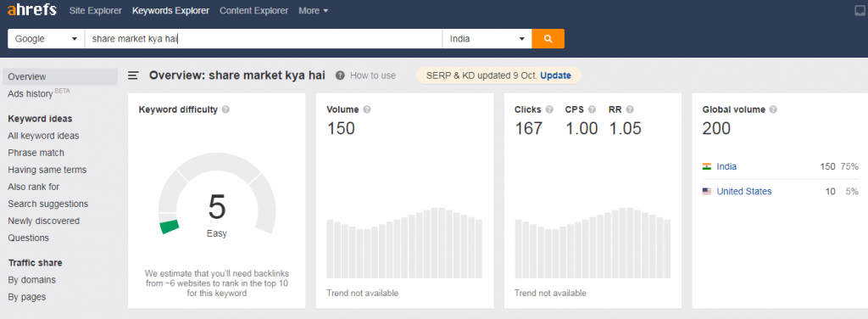Click the Global volume help icon
868x319 pixels.
[773, 109]
